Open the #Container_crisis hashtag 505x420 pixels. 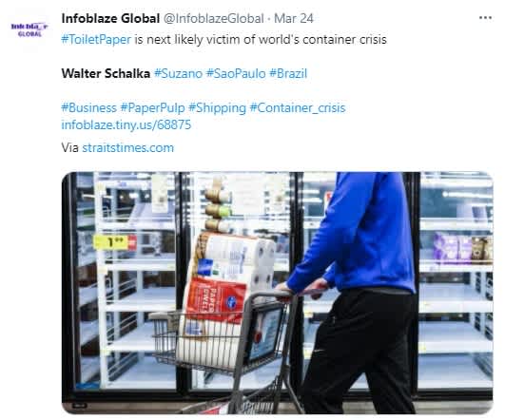click(298, 107)
